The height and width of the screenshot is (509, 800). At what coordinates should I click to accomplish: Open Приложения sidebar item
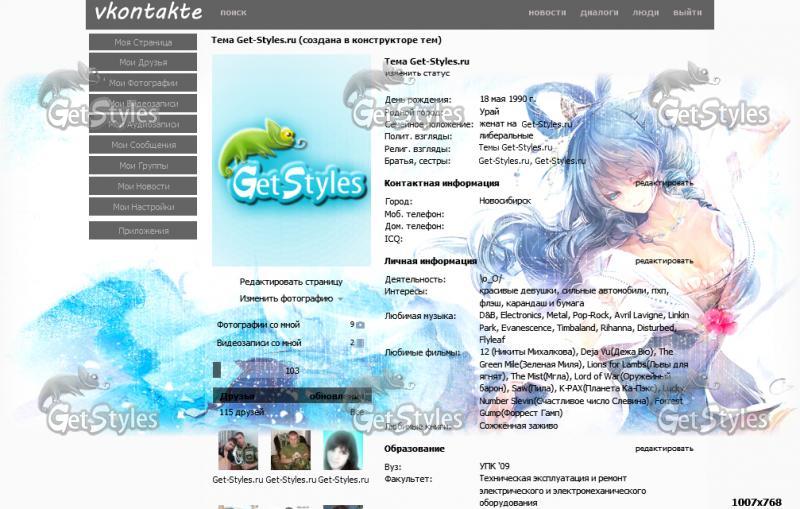coord(143,231)
